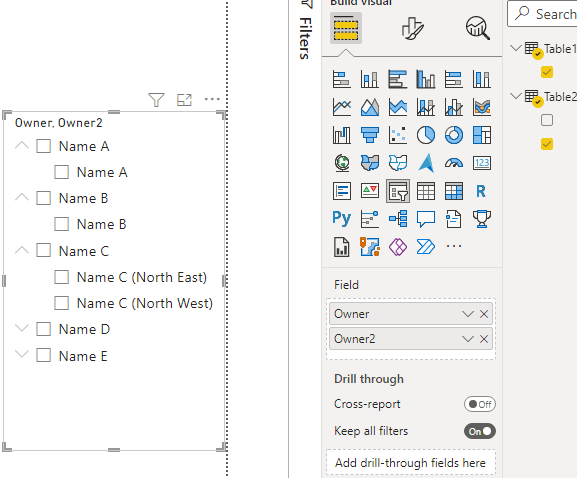Open the Analytics tab with magnifier icon
Image resolution: width=577 pixels, height=478 pixels.
pos(478,28)
